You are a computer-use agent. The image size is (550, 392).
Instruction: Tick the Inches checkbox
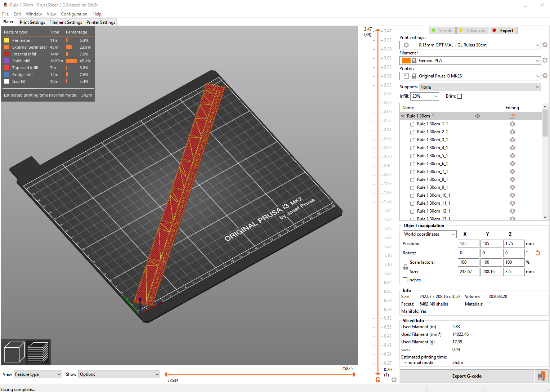pos(405,280)
